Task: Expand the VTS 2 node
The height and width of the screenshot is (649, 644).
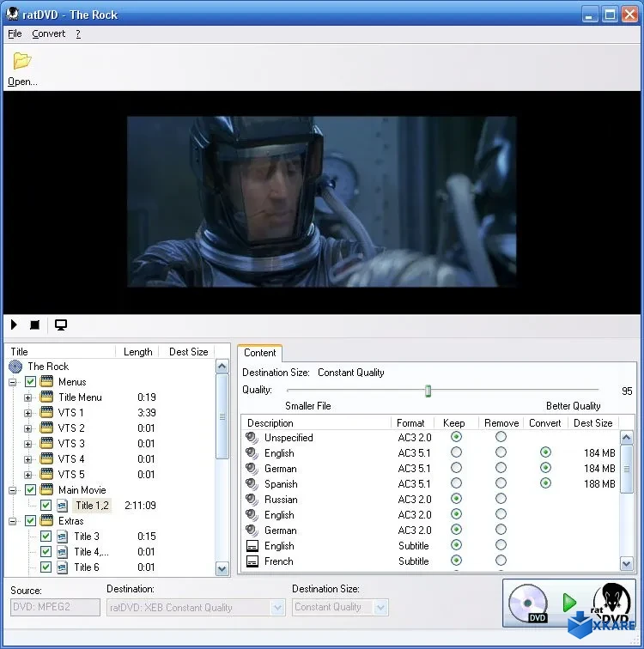Action: tap(27, 428)
